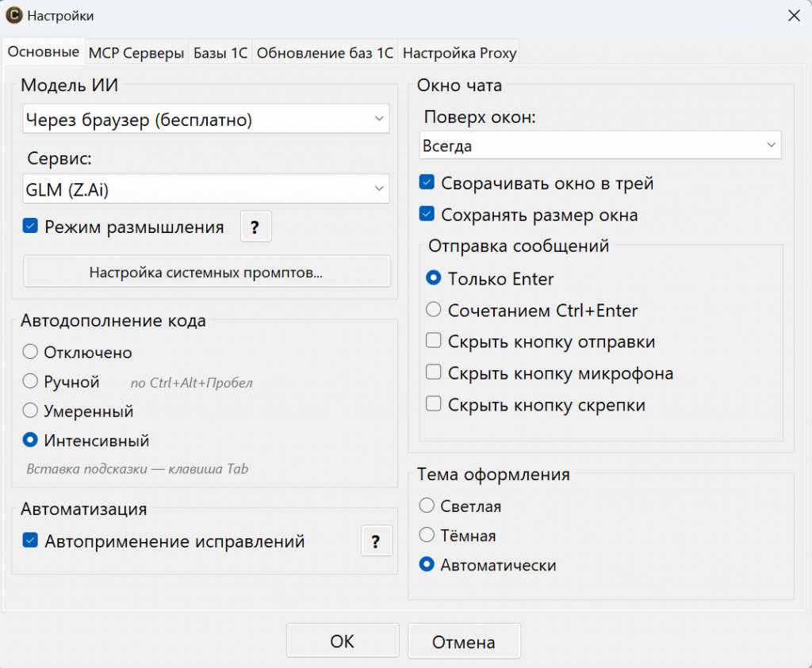Toggle Сохранять размер окна checkbox

coord(427,214)
